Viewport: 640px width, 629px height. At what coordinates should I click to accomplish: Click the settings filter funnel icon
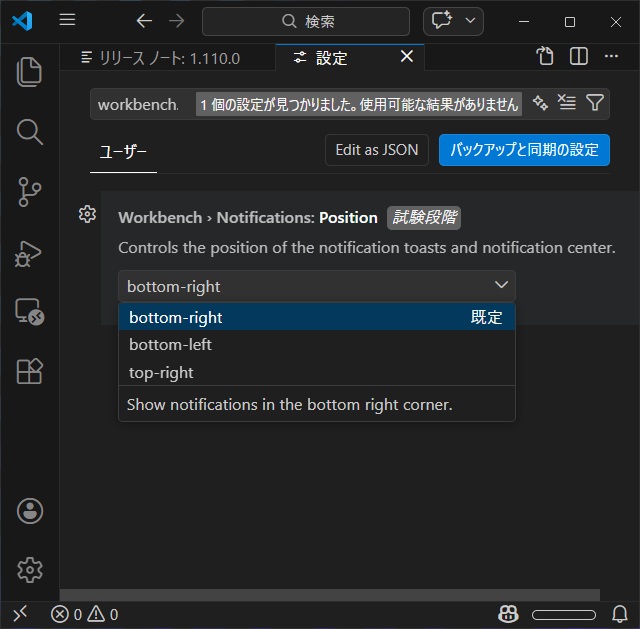[x=595, y=103]
